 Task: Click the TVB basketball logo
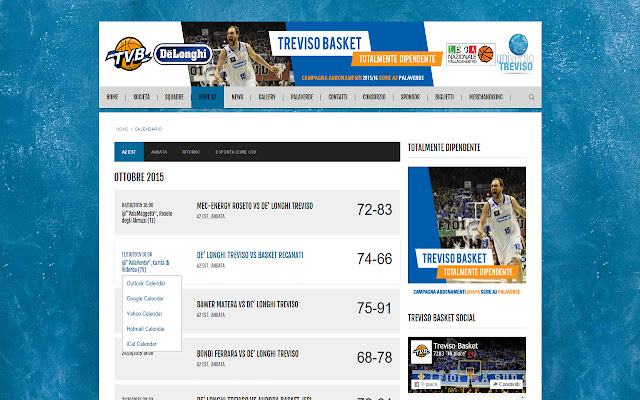tap(129, 54)
